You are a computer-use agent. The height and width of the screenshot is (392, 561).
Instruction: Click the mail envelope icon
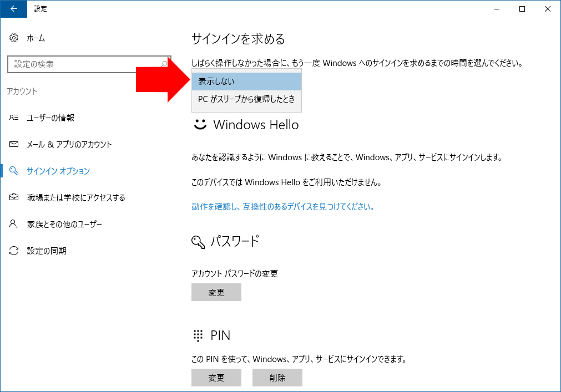pyautogui.click(x=14, y=144)
